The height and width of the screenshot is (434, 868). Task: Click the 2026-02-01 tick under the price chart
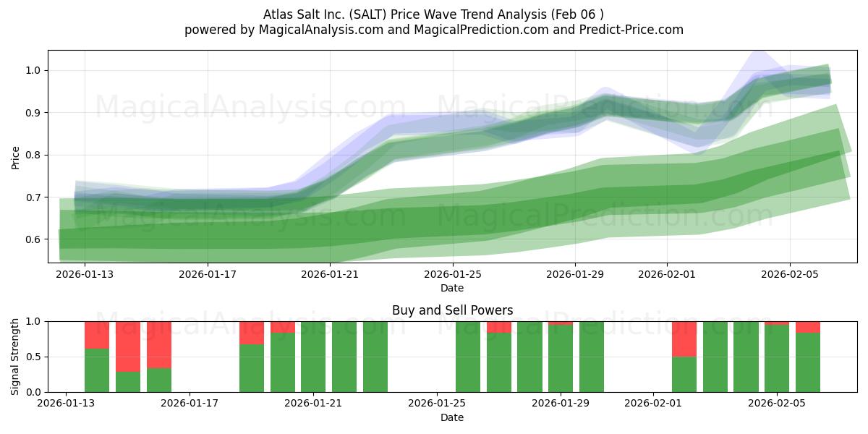click(x=667, y=274)
